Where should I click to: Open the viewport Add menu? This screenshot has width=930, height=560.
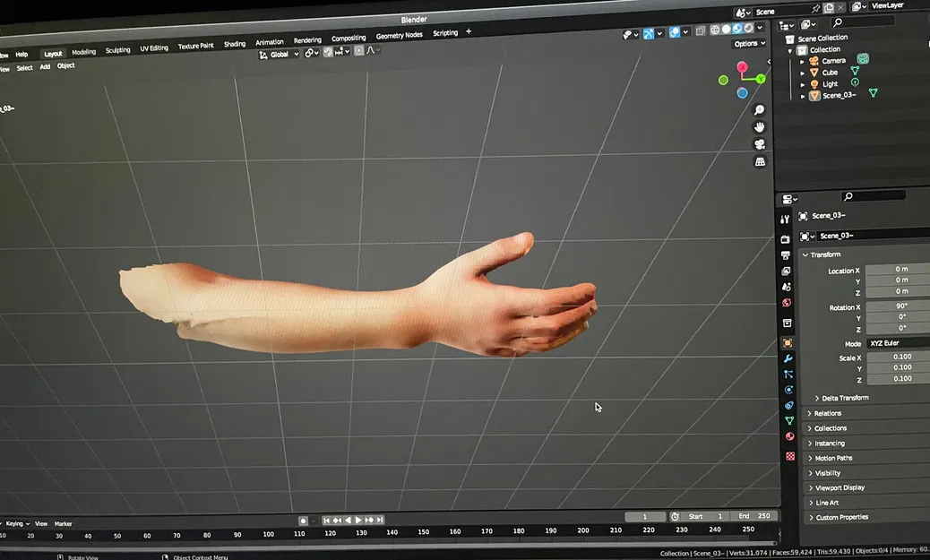[x=45, y=67]
